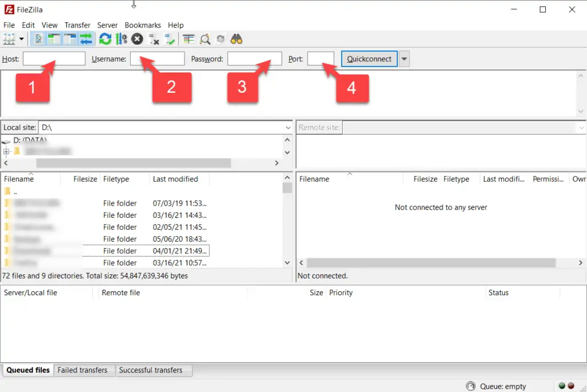Select folder modified 03/16/21 10:57

(105, 263)
